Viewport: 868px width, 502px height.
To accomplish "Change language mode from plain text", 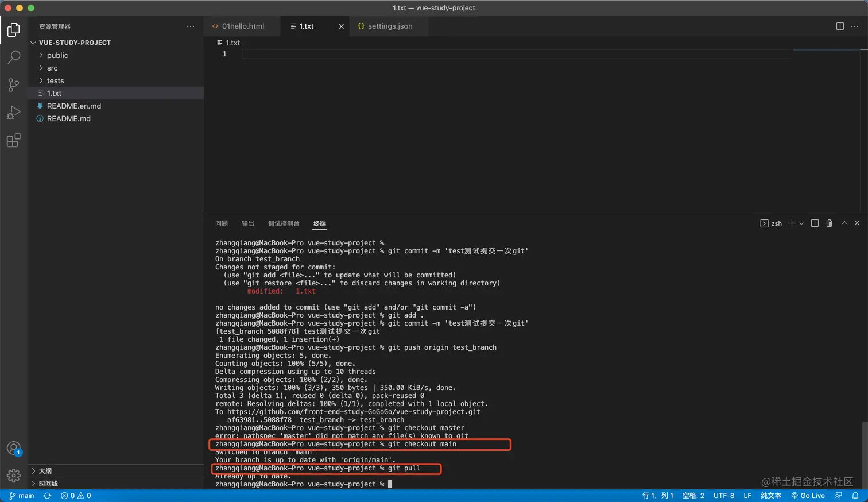I will coord(771,496).
